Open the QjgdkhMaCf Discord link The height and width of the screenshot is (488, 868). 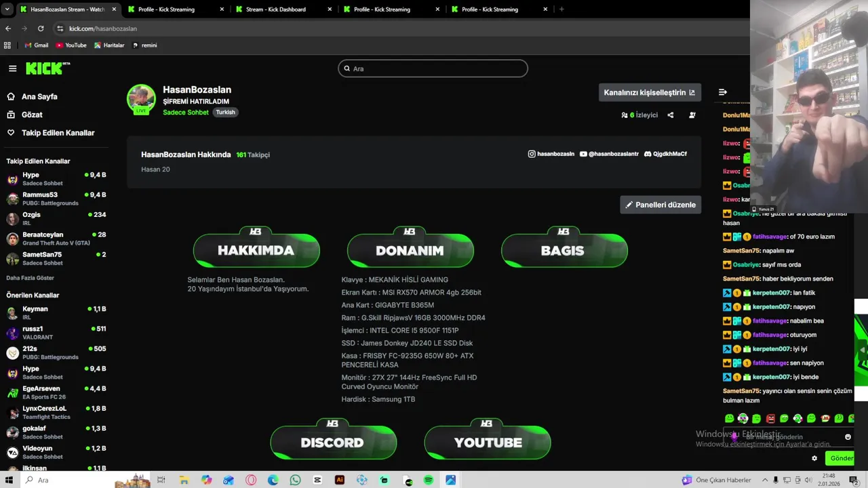(x=665, y=154)
